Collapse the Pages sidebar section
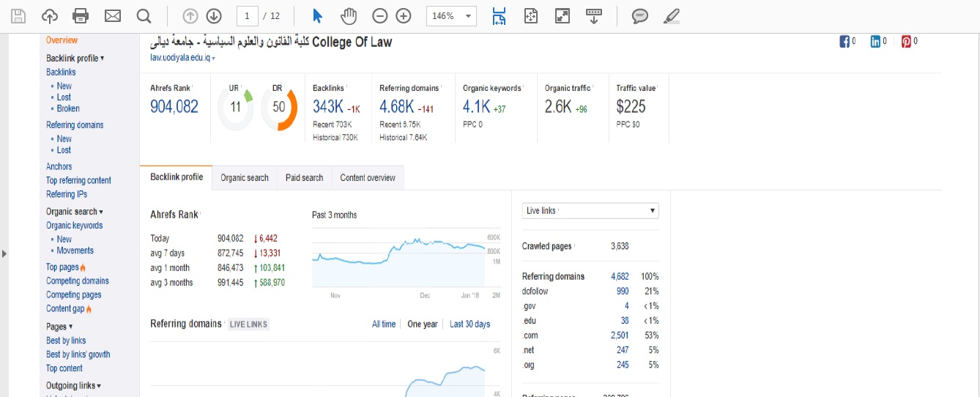The width and height of the screenshot is (980, 397). pos(59,327)
